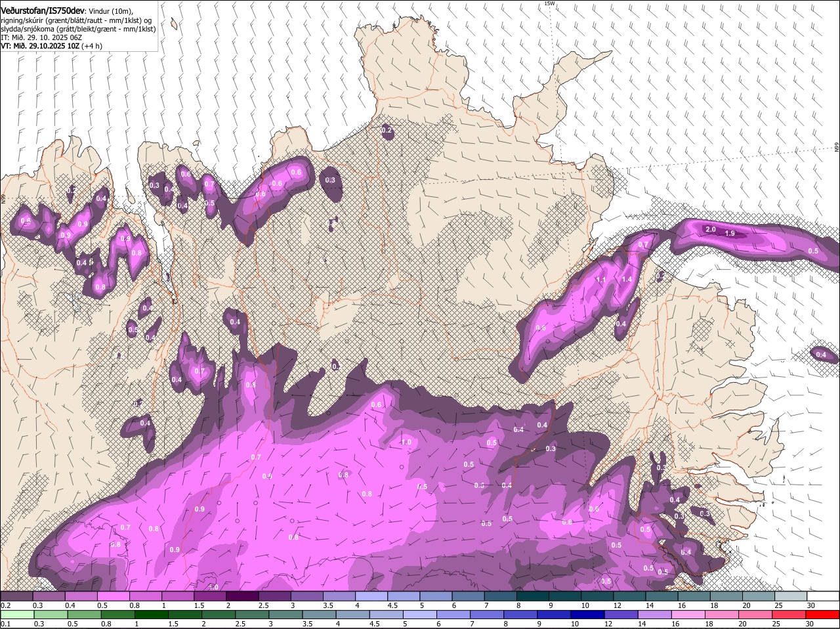Click the 1.4 precipitation value on the map
Viewport: 840px width, 629px height.
tap(627, 279)
